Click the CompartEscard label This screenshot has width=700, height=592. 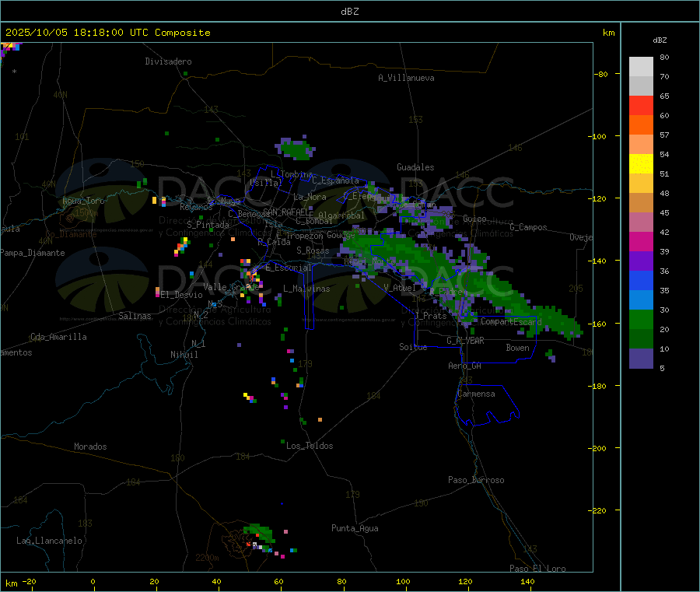(511, 321)
